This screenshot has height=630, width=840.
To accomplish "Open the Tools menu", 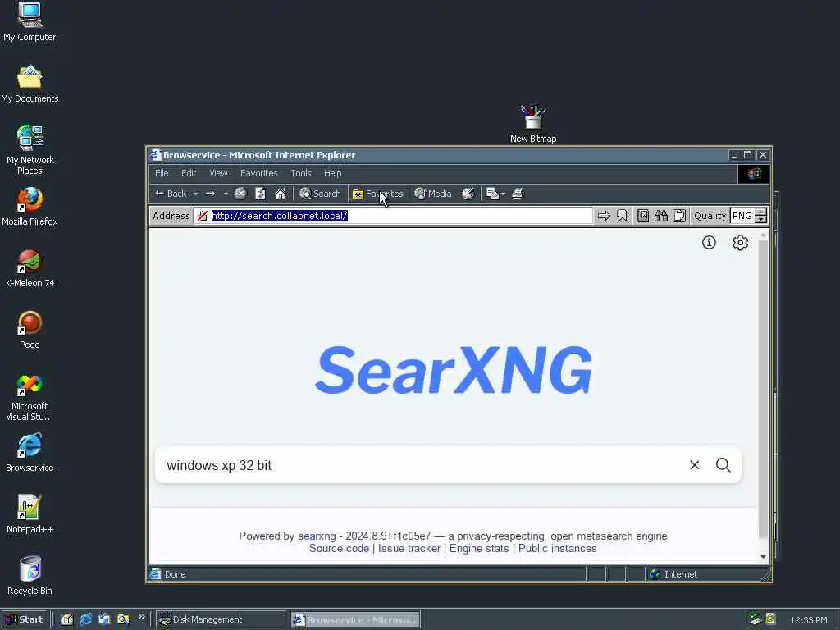I will [x=301, y=173].
